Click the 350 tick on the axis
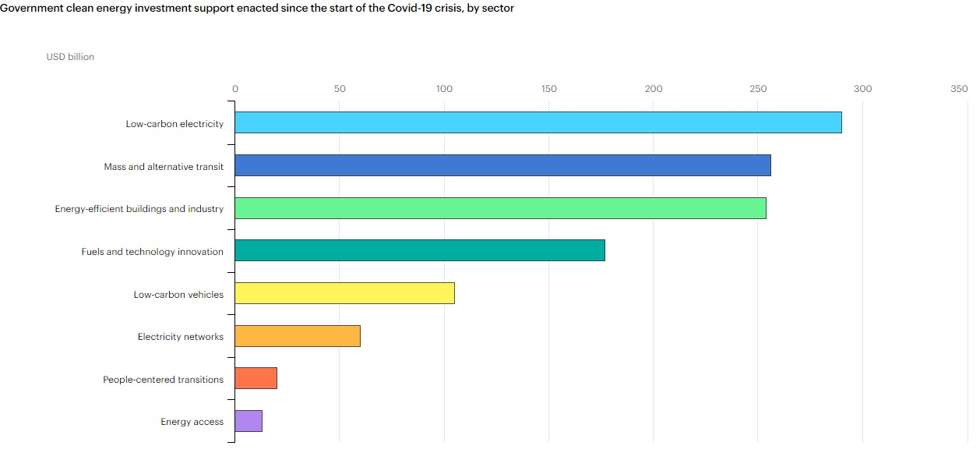 pos(959,89)
